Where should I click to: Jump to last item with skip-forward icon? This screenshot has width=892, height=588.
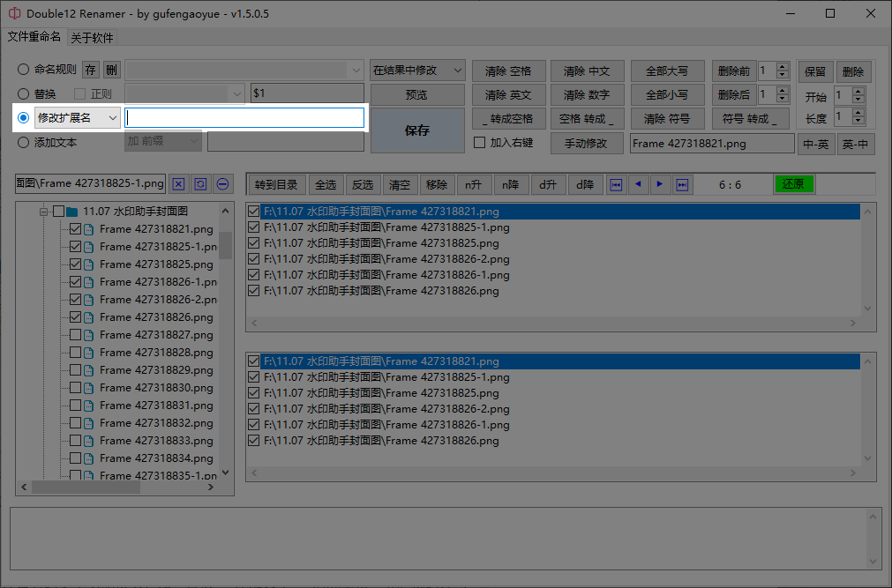682,185
